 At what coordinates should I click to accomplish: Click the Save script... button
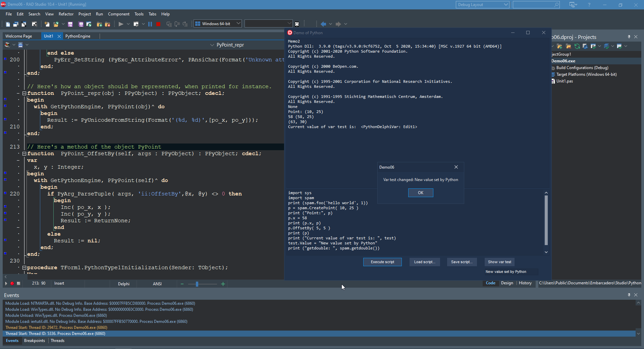[x=462, y=262]
